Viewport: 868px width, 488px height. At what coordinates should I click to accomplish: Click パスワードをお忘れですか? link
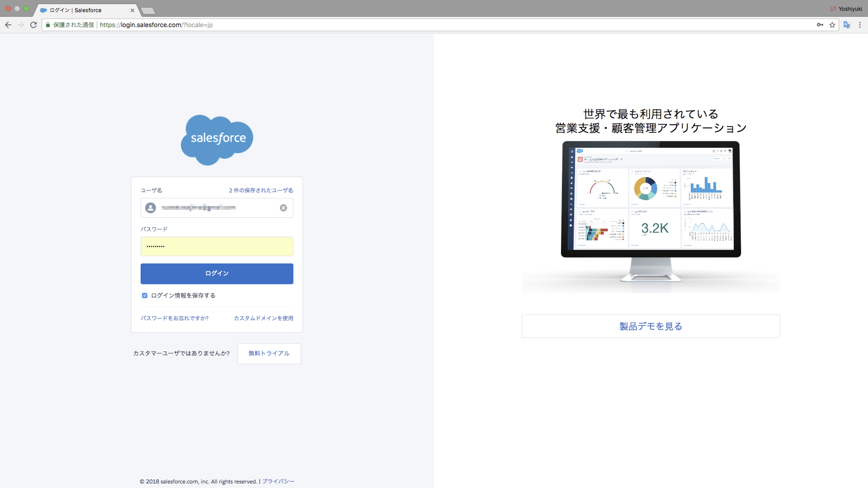[175, 318]
